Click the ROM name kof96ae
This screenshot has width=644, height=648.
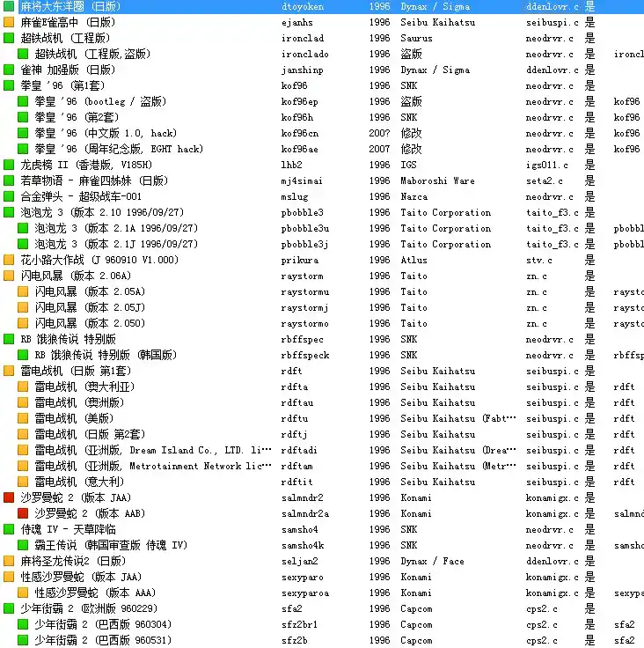(300, 150)
